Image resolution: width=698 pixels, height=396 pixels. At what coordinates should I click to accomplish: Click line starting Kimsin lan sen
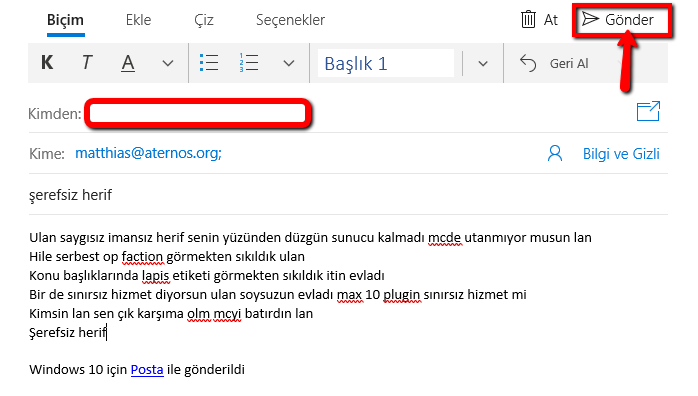point(171,314)
